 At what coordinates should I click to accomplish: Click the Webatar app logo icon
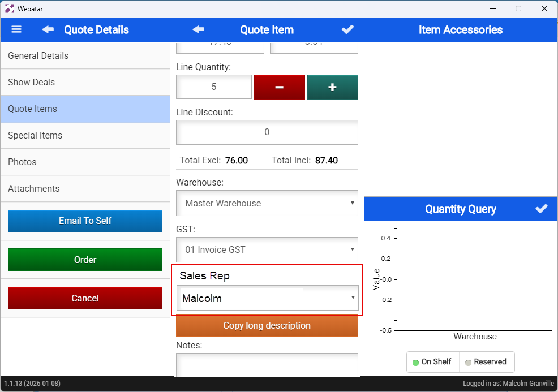[10, 8]
